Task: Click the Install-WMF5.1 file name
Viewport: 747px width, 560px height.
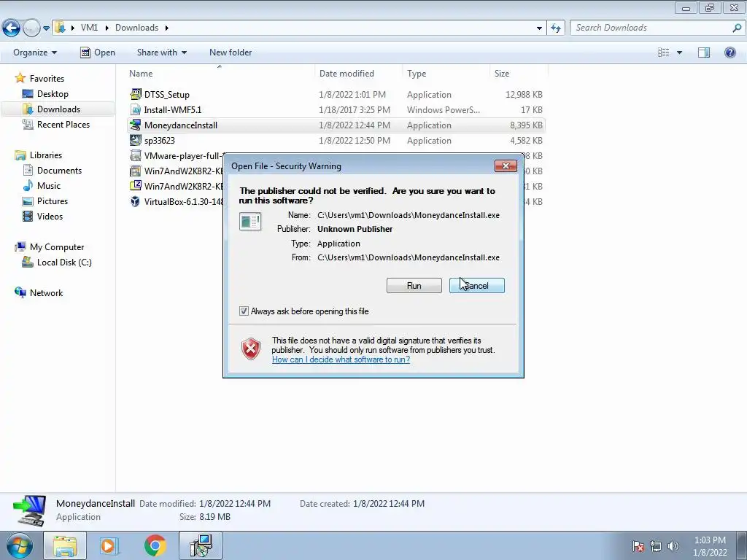Action: 173,110
